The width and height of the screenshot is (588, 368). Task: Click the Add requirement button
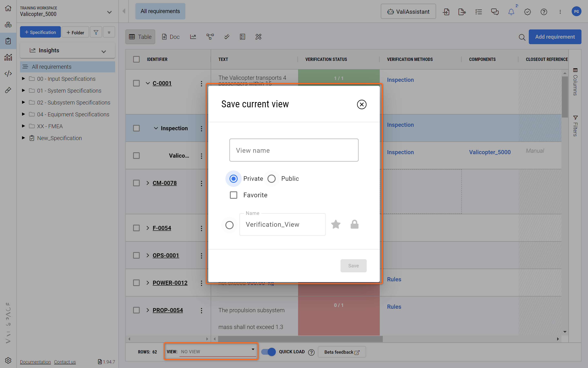[x=555, y=37]
